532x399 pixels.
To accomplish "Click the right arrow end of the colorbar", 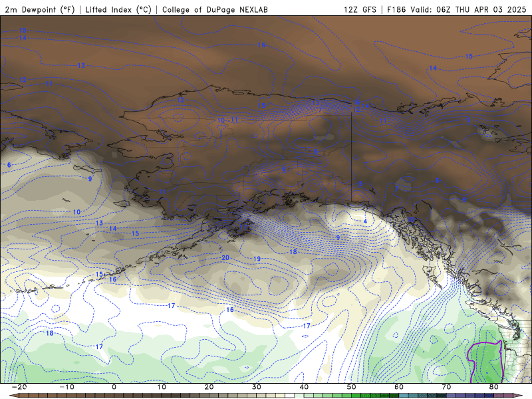I will click(517, 396).
